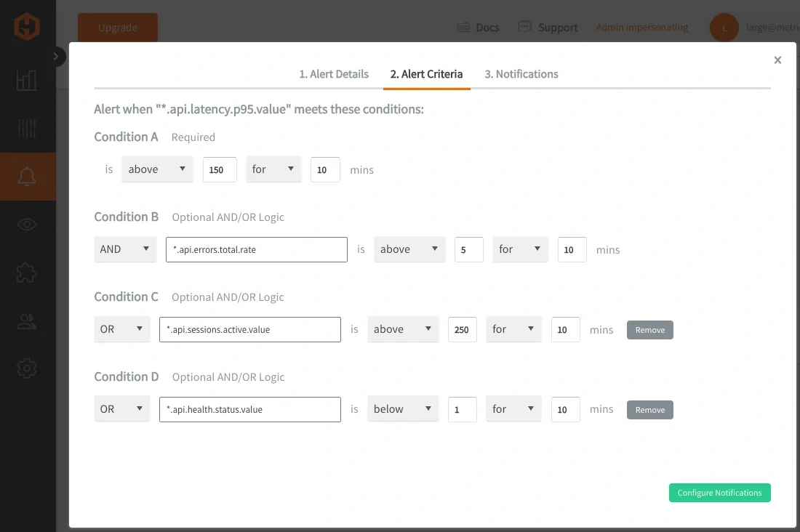Click the Configure Notifications button

[719, 492]
